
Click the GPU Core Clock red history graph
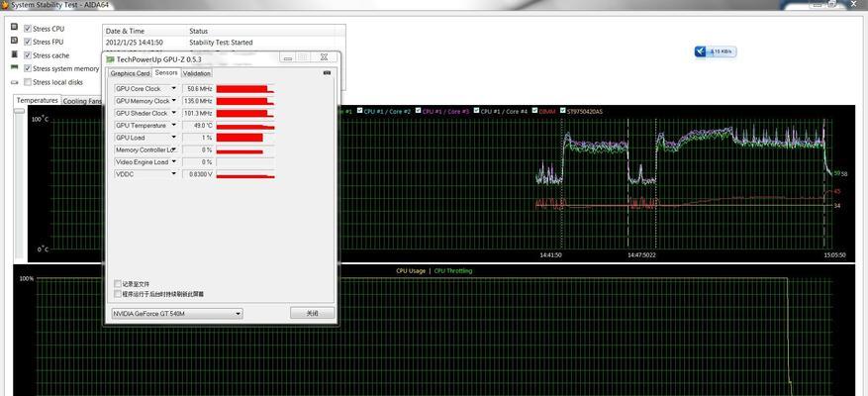245,89
